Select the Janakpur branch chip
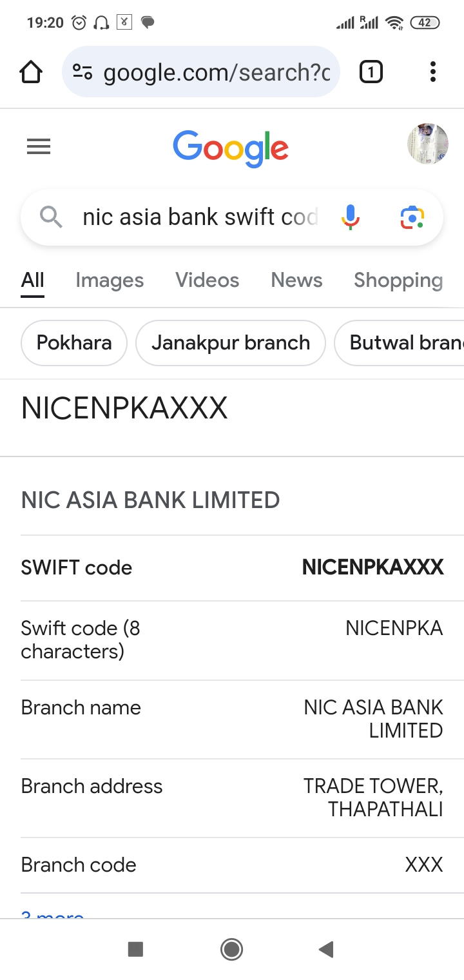The image size is (464, 980). pyautogui.click(x=231, y=342)
